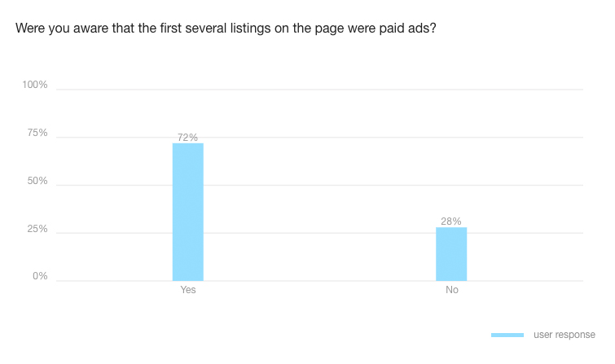
Task: Select the 25% horizontal gridline
Action: pos(326,234)
